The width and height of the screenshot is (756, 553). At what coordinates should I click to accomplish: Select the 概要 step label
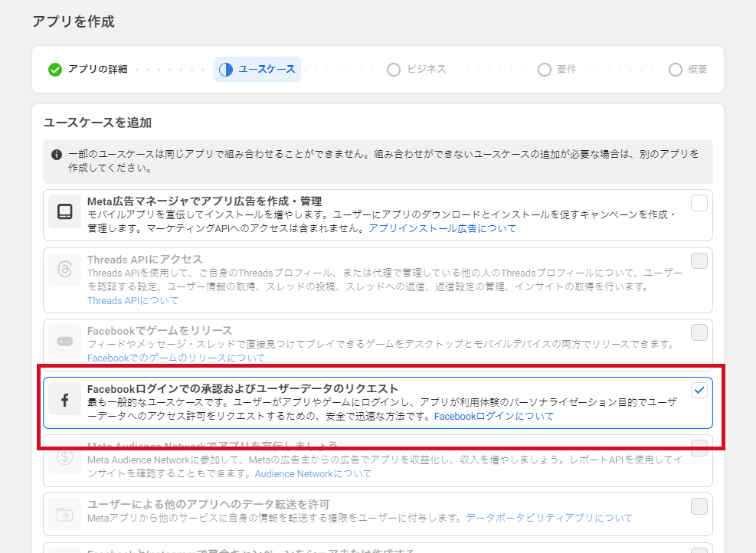click(x=698, y=70)
